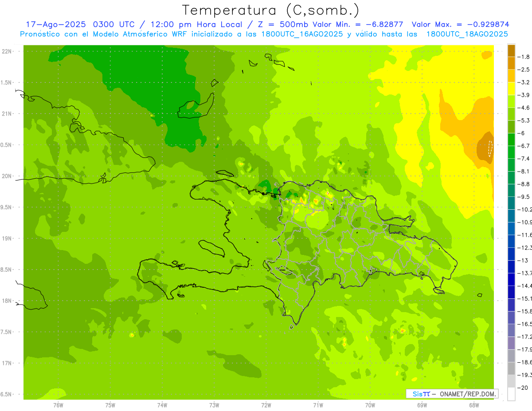Click the blue swatch between -13 and -13.7
Viewport: 532px width, 411px height.
tap(511, 266)
